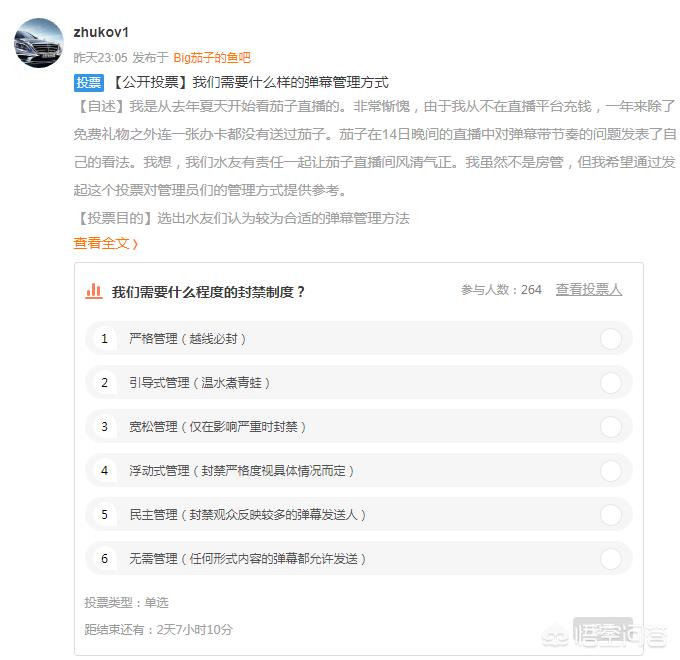Expand full post with 查看全文
The width and height of the screenshot is (680, 660).
click(x=105, y=243)
